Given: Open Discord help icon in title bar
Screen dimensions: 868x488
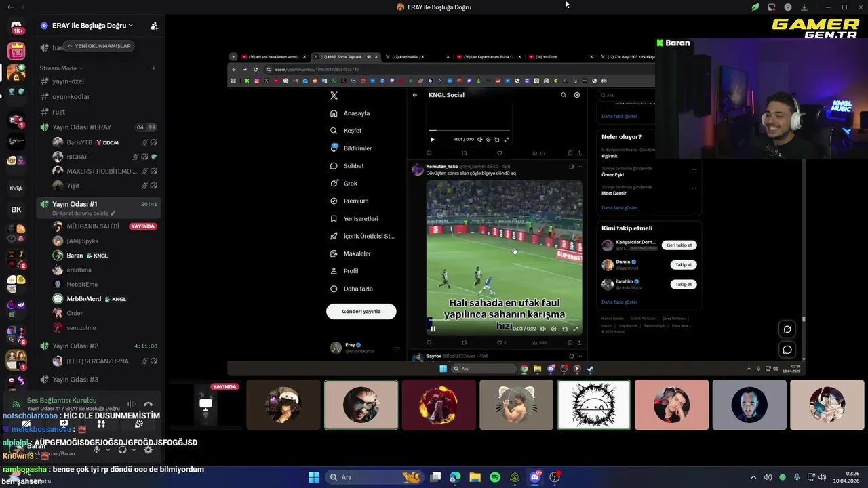Looking at the screenshot, I should point(787,7).
